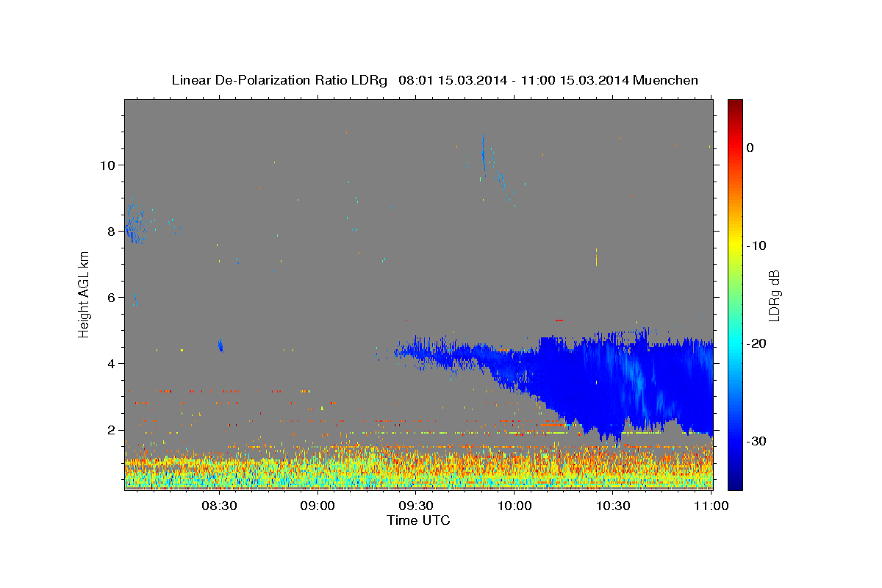Click the 10:30 time tick label

point(613,506)
